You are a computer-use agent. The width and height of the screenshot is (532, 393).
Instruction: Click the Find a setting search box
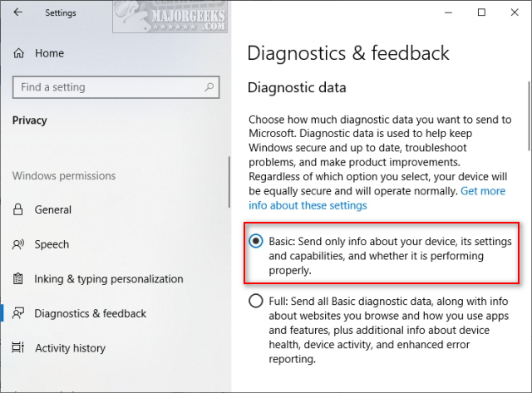[x=116, y=87]
